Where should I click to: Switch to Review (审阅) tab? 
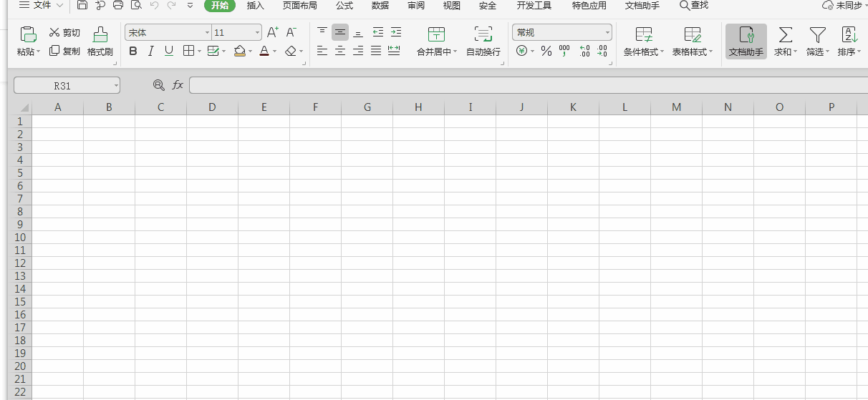416,5
